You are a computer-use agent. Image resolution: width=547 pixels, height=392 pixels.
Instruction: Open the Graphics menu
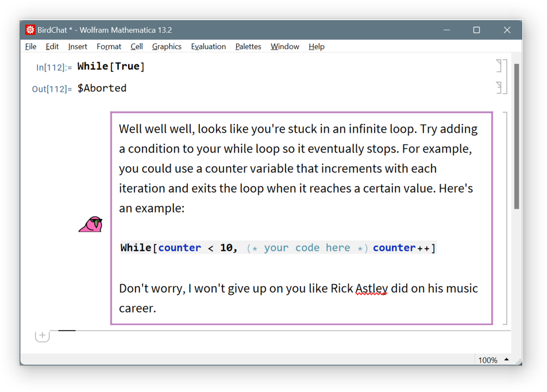click(x=167, y=47)
